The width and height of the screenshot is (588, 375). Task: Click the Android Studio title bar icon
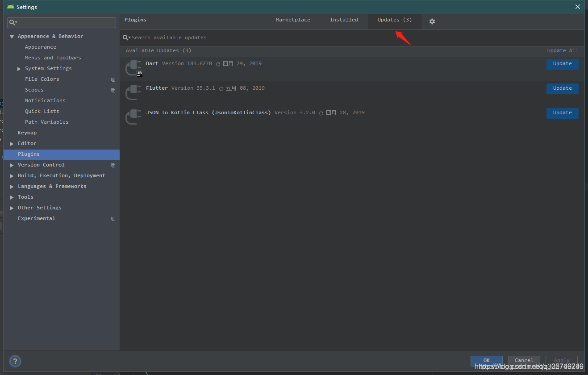(x=11, y=7)
